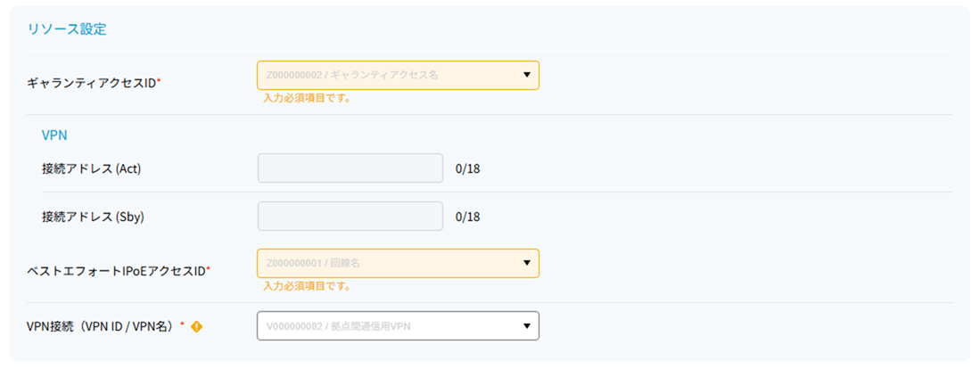This screenshot has width=980, height=369.
Task: Click the 入力必須項目です error under ベストエフォートIPoEアクセスID
Action: [x=306, y=287]
